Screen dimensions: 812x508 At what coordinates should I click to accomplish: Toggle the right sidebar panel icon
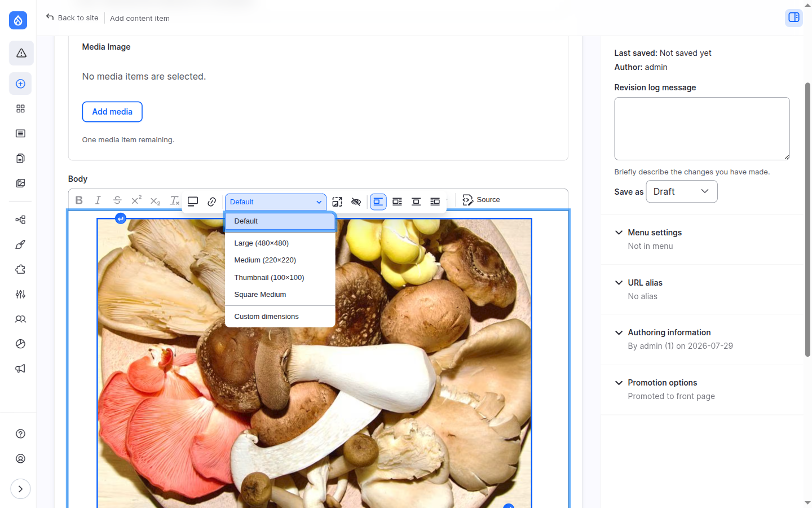click(794, 17)
